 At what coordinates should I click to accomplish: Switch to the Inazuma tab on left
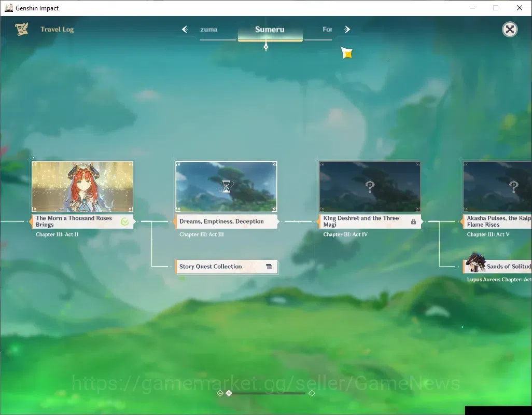[208, 30]
